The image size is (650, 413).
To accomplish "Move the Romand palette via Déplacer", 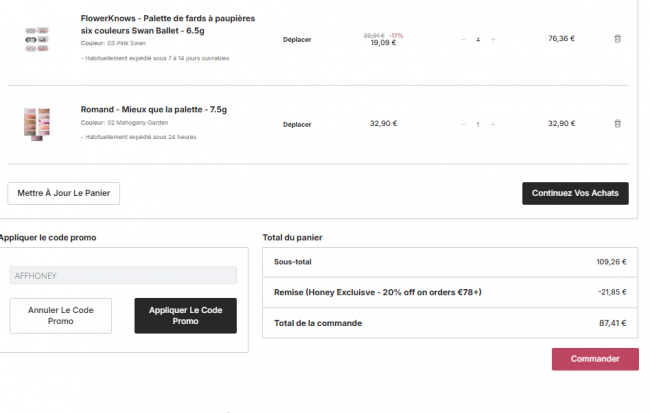I will (297, 124).
